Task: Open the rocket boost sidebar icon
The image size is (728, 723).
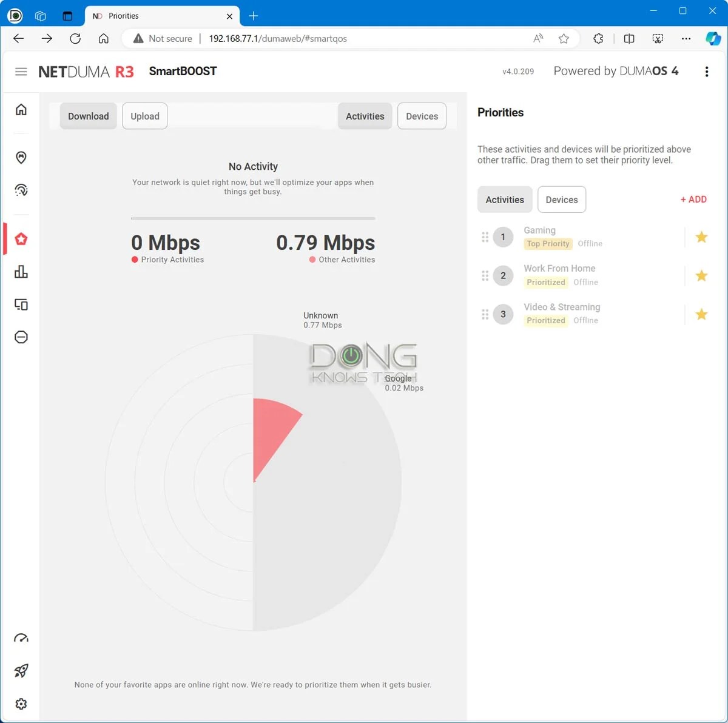Action: coord(21,671)
